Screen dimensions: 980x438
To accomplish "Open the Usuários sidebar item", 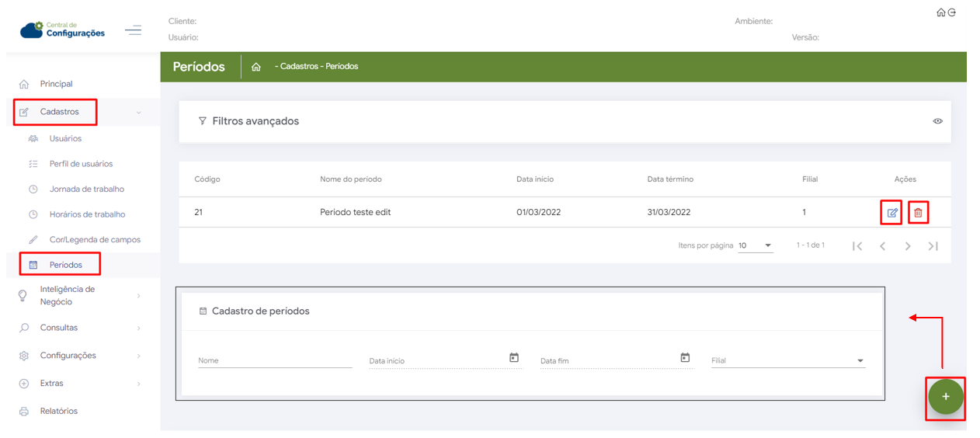I will pyautogui.click(x=65, y=138).
